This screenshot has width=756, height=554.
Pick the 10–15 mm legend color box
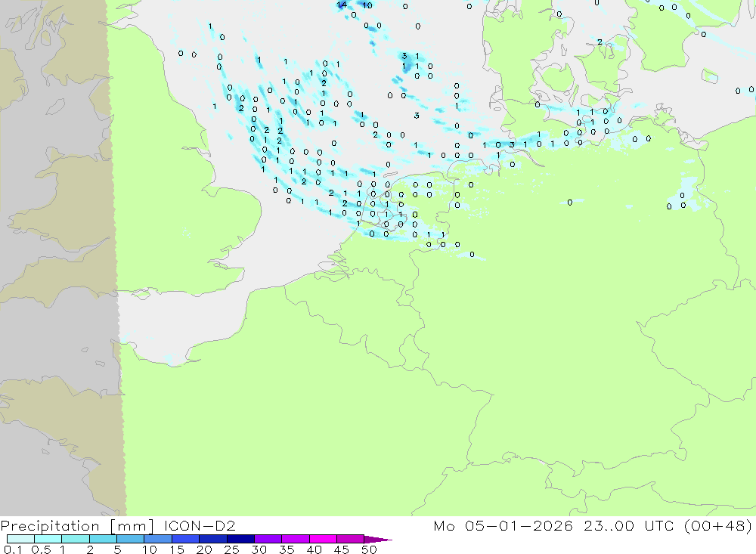point(158,539)
